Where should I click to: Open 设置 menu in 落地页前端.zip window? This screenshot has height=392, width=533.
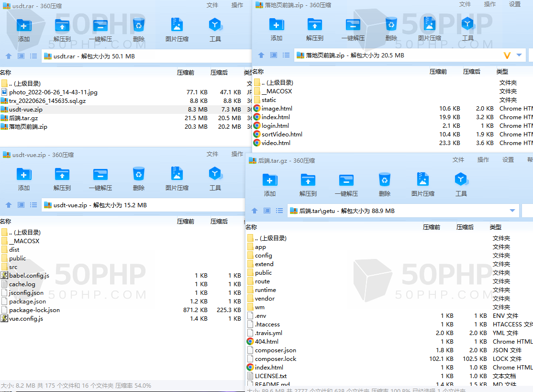coord(515,4)
